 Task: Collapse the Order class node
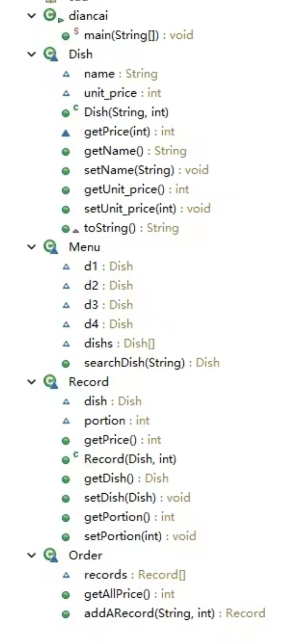31,555
